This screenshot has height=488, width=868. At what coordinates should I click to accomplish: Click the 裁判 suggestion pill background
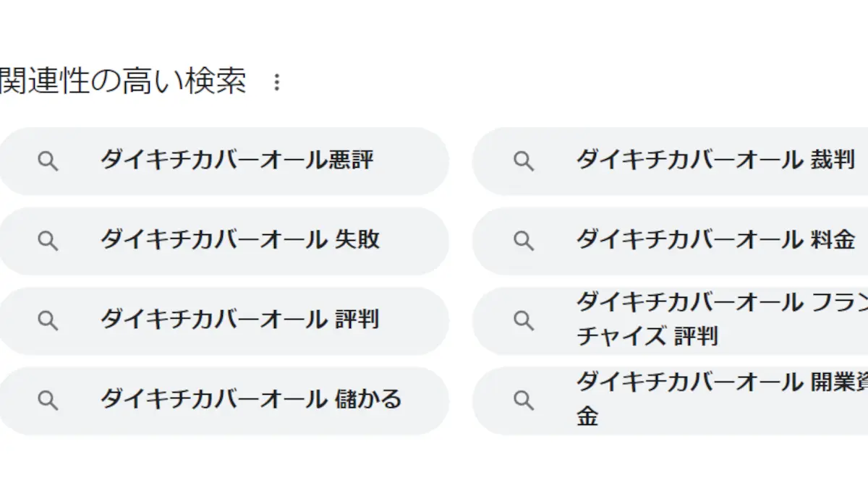[670, 161]
